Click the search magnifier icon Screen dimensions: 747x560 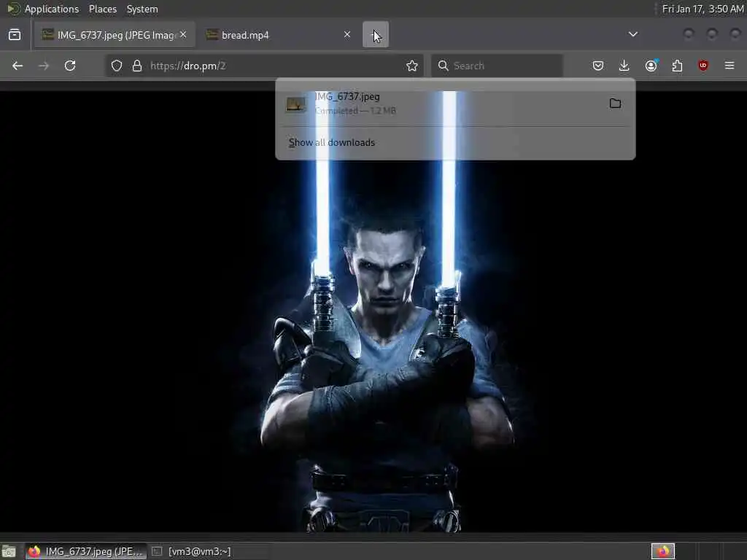click(443, 66)
